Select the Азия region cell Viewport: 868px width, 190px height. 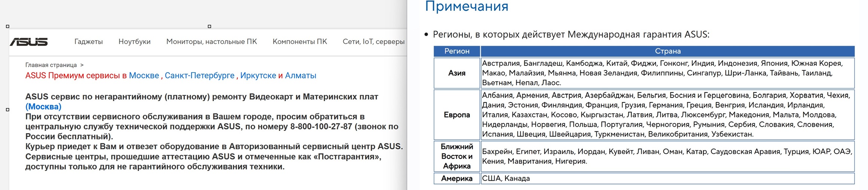[457, 73]
